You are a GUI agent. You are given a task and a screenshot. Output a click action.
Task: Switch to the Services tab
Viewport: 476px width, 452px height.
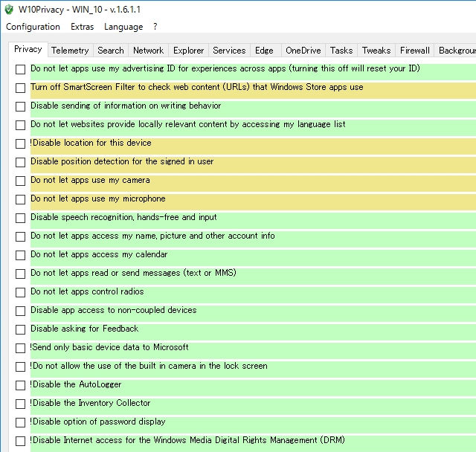tap(229, 51)
